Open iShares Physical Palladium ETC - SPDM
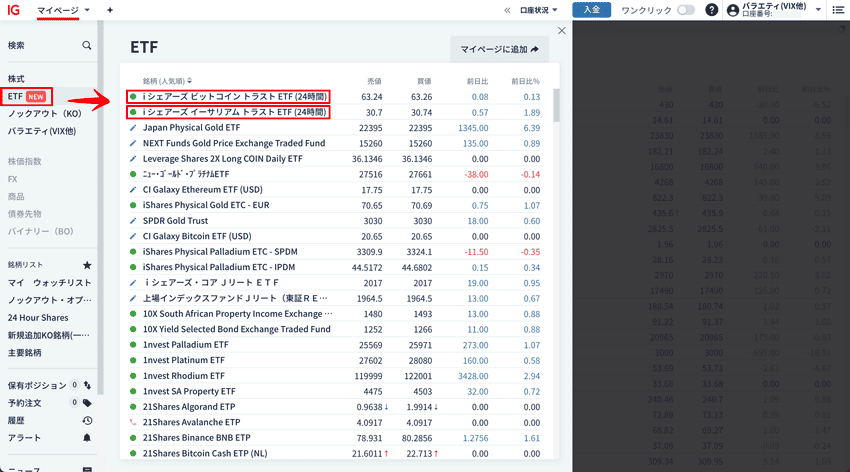The height and width of the screenshot is (472, 850). 220,251
